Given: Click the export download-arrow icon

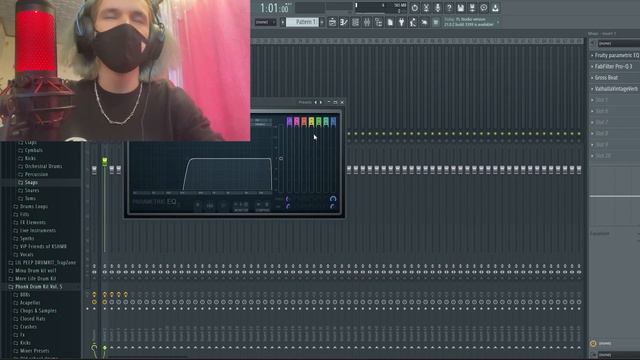Looking at the screenshot, I should (495, 8).
